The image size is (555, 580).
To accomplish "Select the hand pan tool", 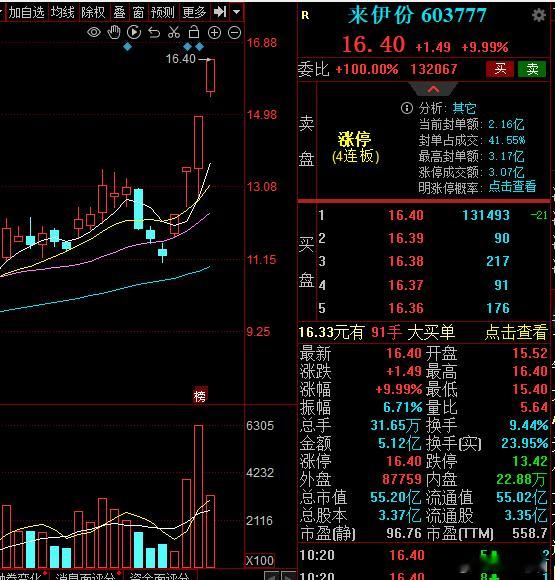I will coord(114,33).
